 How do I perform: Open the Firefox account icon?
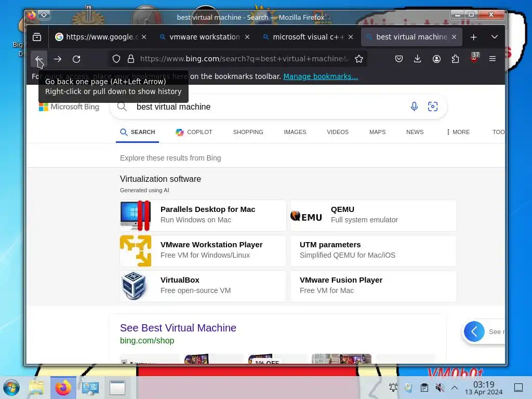coord(436,59)
